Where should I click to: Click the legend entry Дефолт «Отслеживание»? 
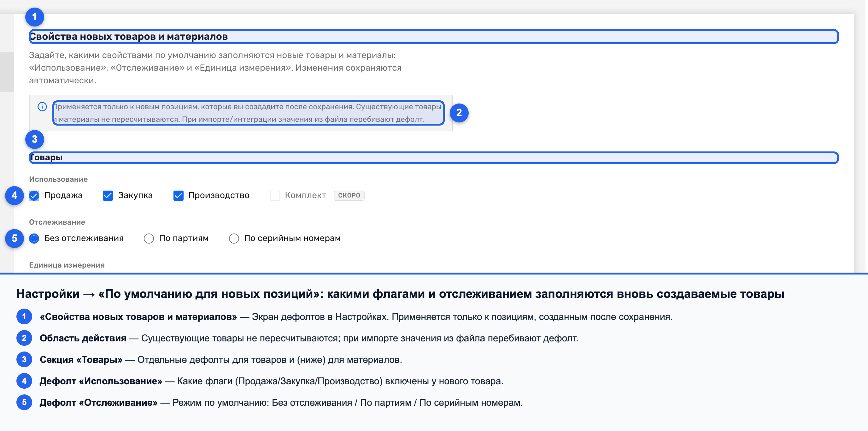[281, 402]
